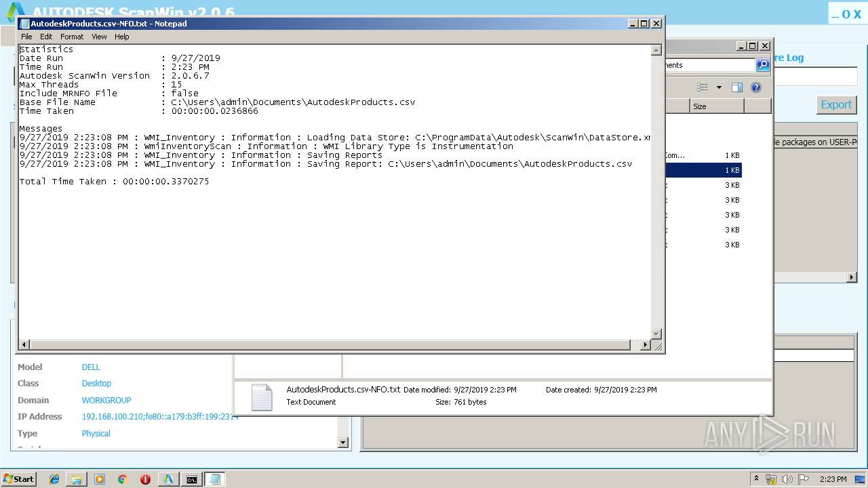The height and width of the screenshot is (488, 868).
Task: Open Windows Media Player from taskbar
Action: (100, 479)
